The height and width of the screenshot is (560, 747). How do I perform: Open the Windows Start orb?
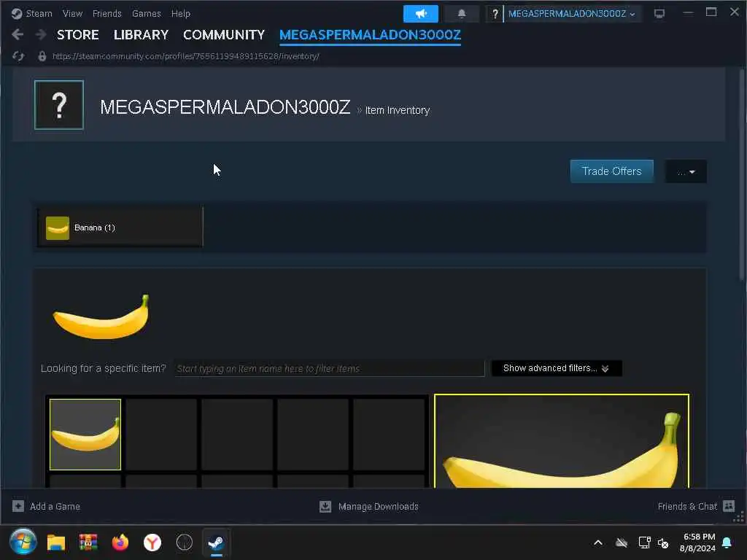pos(23,542)
